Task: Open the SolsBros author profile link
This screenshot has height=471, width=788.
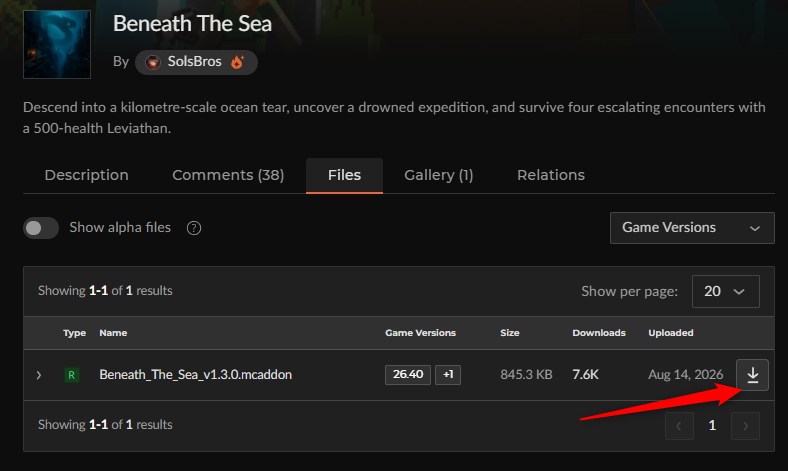Action: [x=194, y=61]
